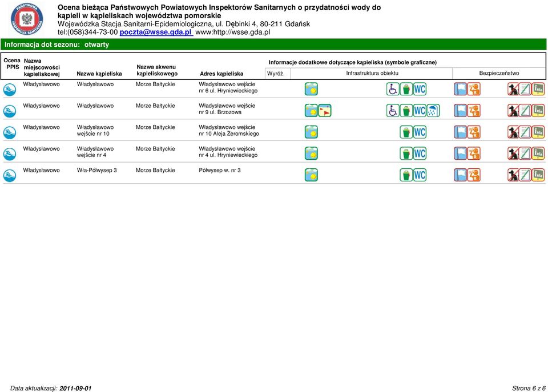The height and width of the screenshot is (392, 548).
Task: Click the crossed-out document icon in ul. Brzozowa row
Action: [x=525, y=111]
